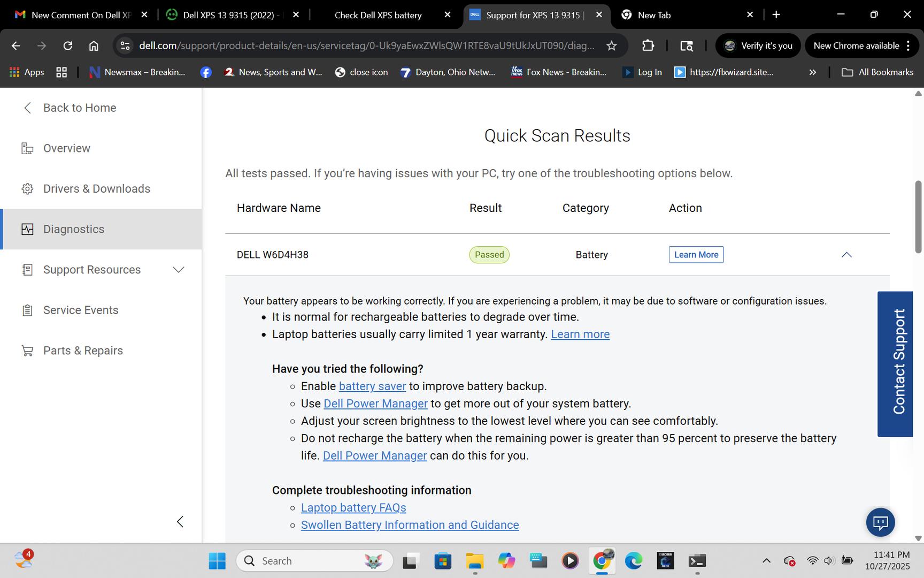Launch File Explorer from the taskbar

[475, 561]
